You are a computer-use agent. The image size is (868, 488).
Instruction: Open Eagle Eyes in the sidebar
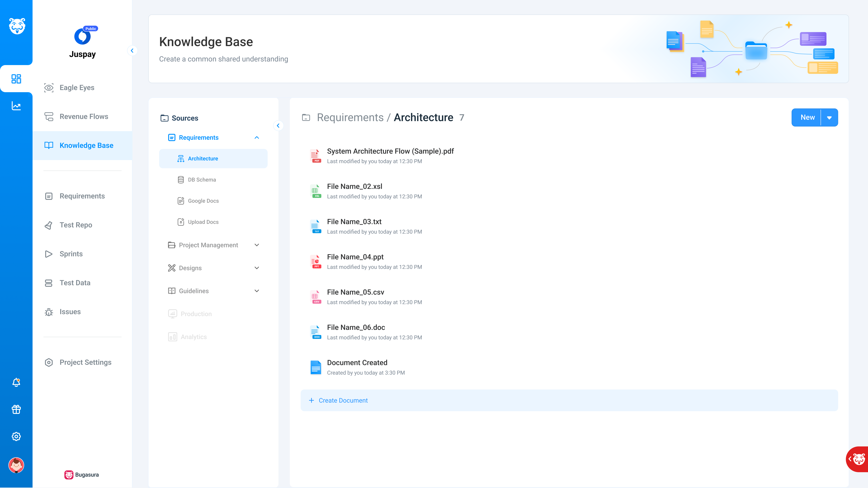tap(77, 88)
